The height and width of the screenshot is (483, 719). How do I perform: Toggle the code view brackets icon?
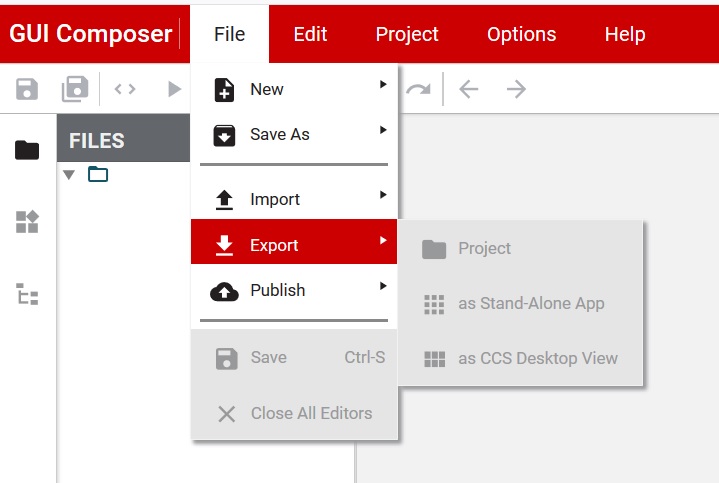[125, 89]
